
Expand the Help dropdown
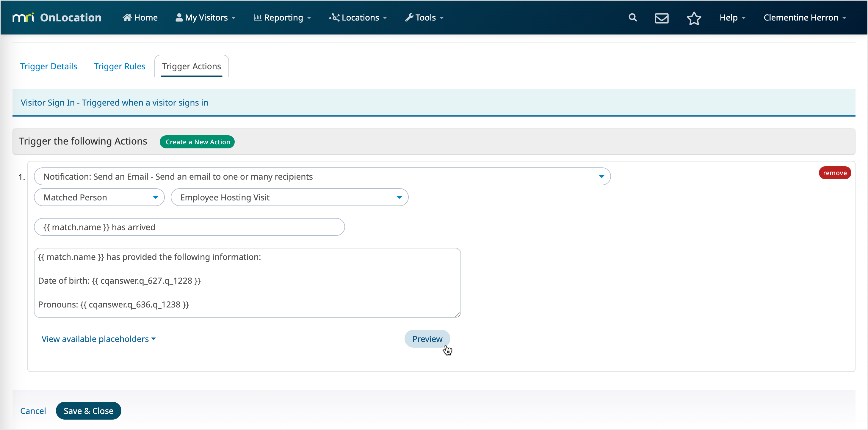[732, 18]
